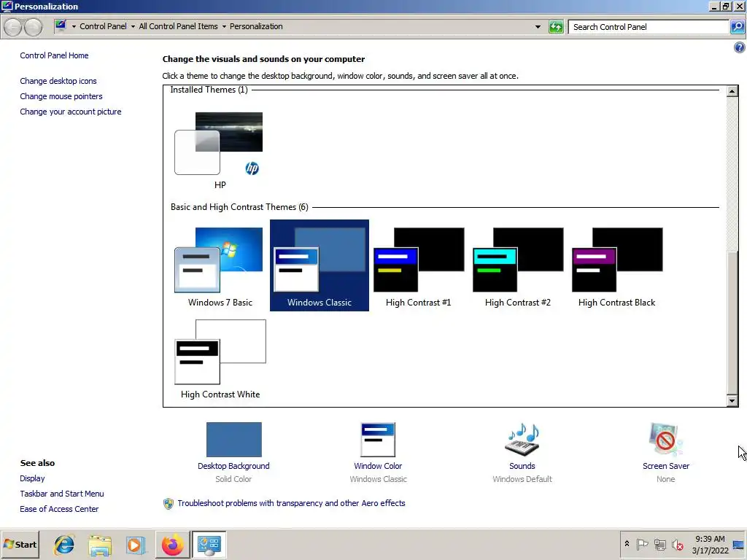This screenshot has height=560, width=747.
Task: Open the address bar history dropdown
Action: (538, 27)
